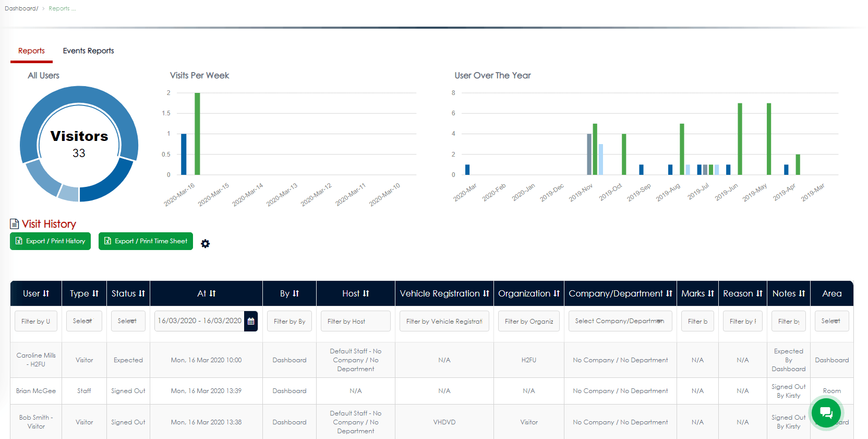Sort table by Status column arrows
The width and height of the screenshot is (868, 439).
(x=142, y=294)
